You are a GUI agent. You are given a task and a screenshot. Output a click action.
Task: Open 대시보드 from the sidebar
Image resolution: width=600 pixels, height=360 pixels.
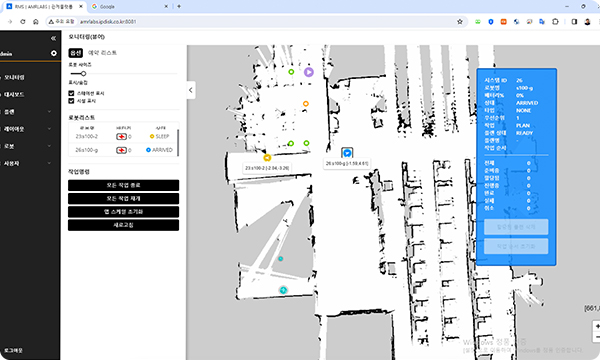point(14,94)
